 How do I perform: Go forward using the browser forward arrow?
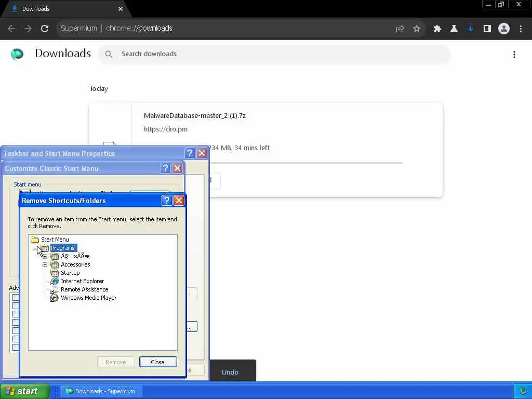coord(28,29)
